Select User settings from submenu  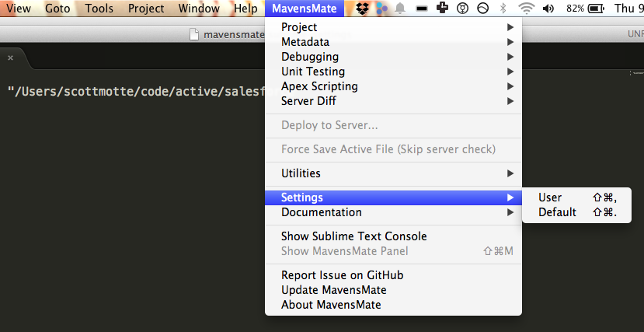click(x=576, y=197)
